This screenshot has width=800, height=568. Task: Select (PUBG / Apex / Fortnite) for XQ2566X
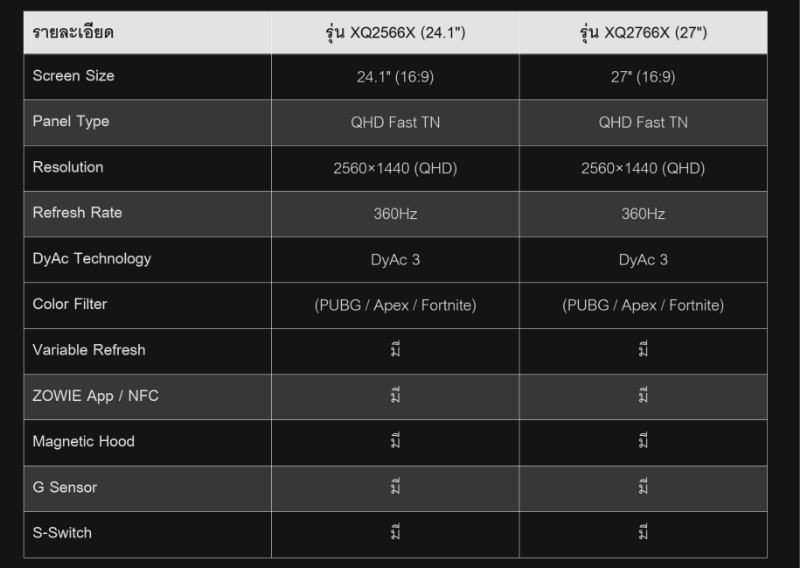click(395, 305)
